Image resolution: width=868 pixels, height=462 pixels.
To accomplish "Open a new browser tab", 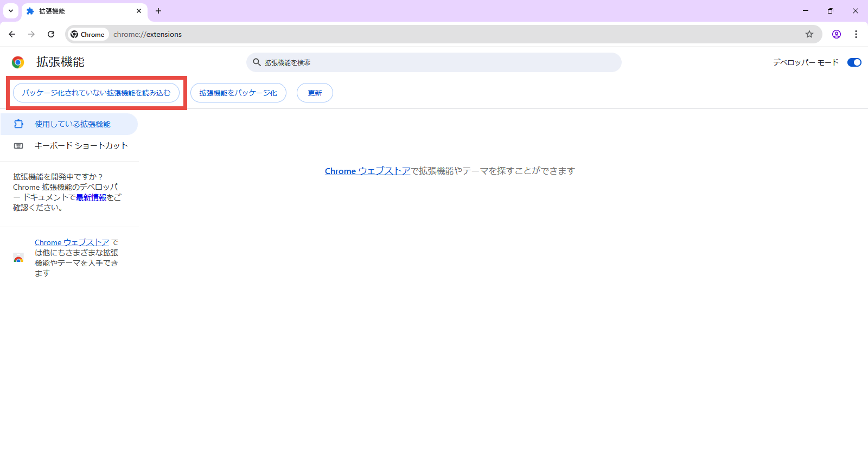I will 158,11.
